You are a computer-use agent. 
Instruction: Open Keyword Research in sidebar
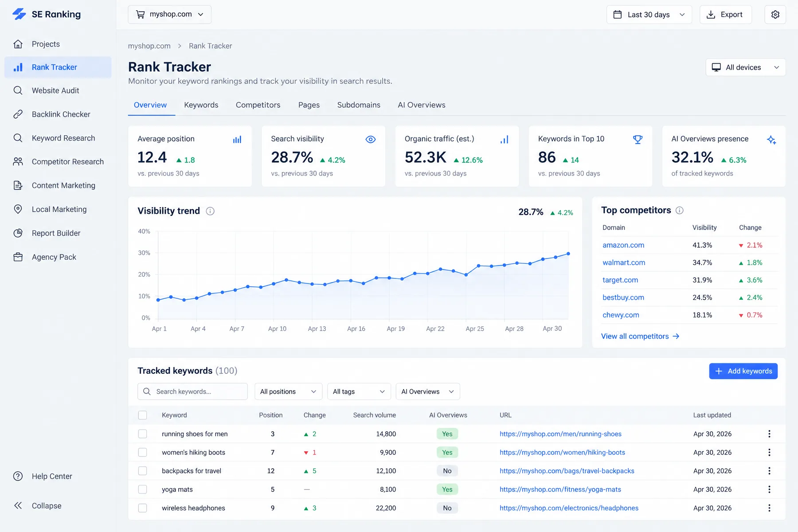[58, 138]
